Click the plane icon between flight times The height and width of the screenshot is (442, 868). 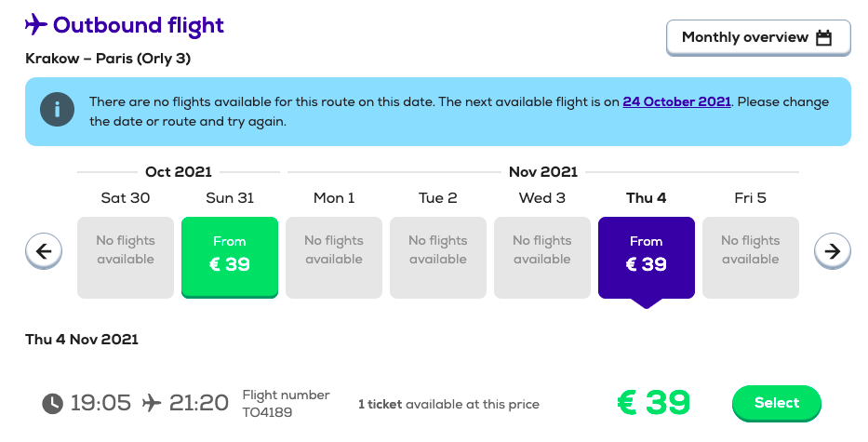pos(151,403)
